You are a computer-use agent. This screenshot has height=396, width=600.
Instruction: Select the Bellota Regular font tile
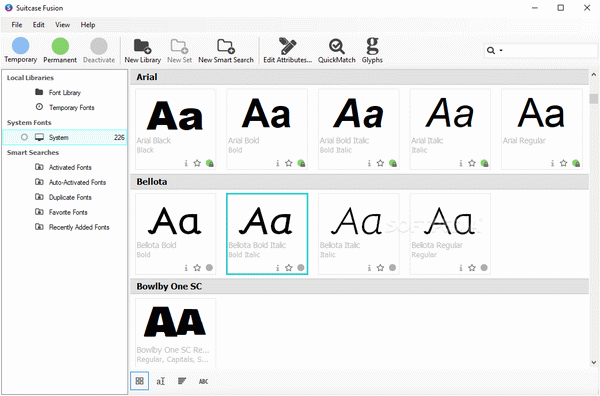coord(450,234)
